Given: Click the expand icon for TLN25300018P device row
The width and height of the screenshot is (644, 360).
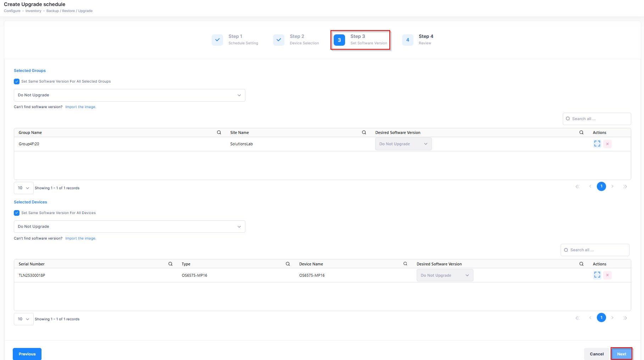Looking at the screenshot, I should click(597, 275).
